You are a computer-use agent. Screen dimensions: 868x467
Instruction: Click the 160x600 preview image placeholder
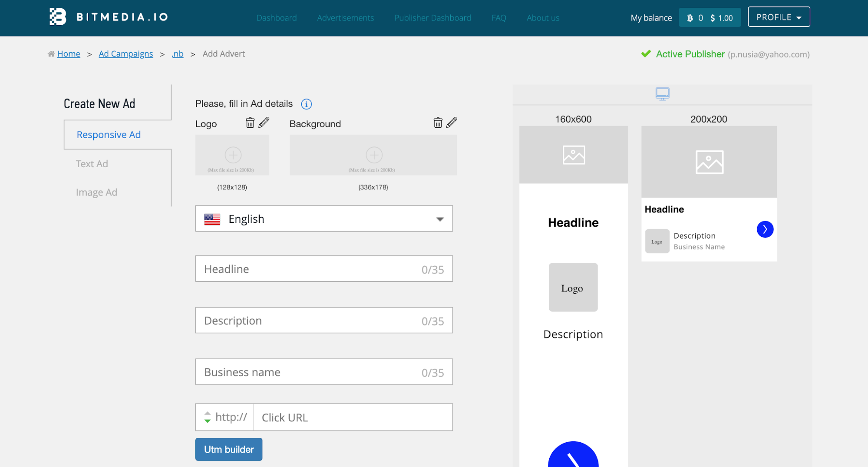(x=574, y=155)
